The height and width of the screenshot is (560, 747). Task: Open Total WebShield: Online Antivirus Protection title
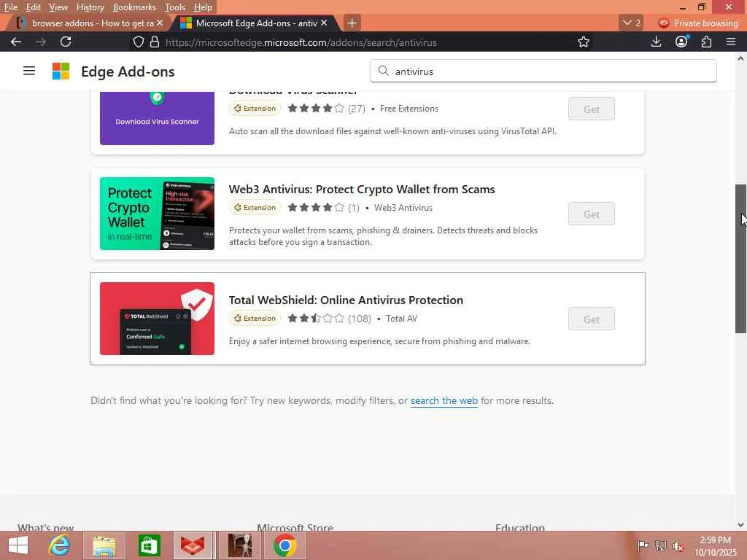(346, 300)
